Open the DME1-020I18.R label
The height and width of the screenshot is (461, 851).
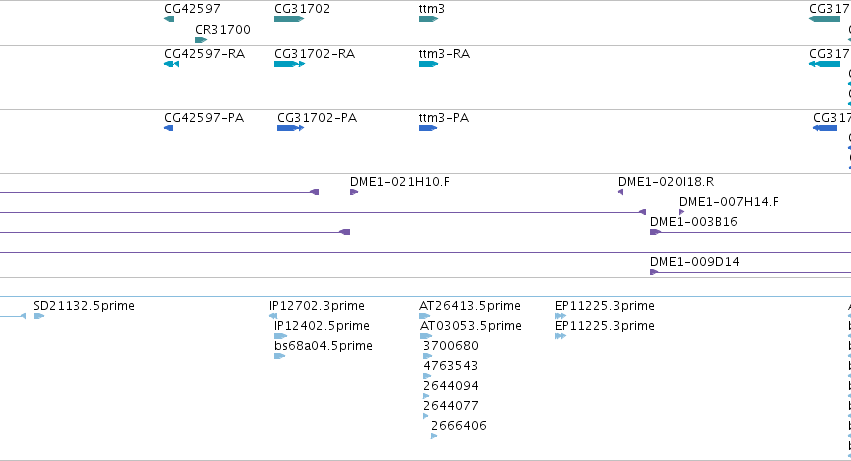coord(666,181)
